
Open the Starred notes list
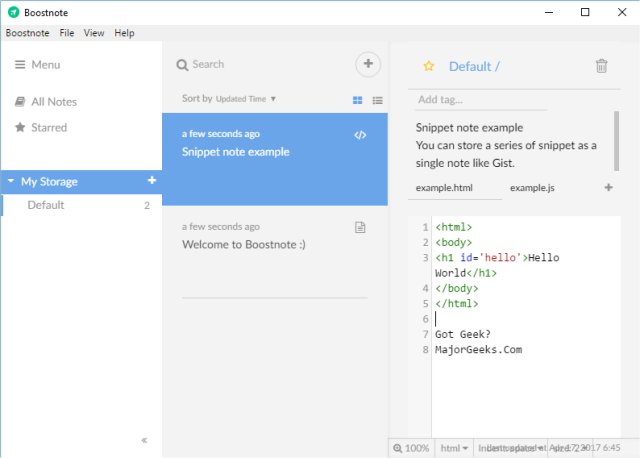click(x=48, y=128)
